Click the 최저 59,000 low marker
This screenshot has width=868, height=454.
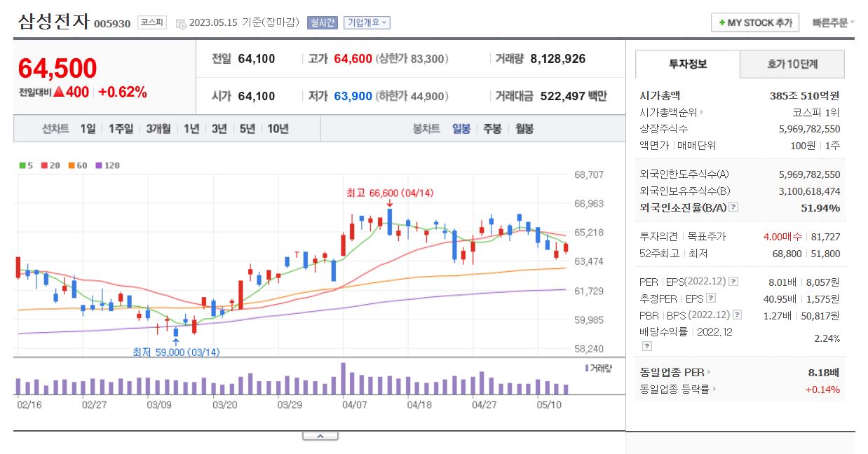point(176,352)
